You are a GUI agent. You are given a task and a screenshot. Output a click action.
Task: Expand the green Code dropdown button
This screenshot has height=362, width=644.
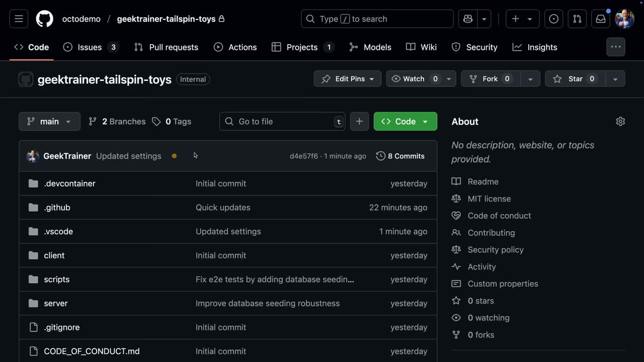pos(405,121)
